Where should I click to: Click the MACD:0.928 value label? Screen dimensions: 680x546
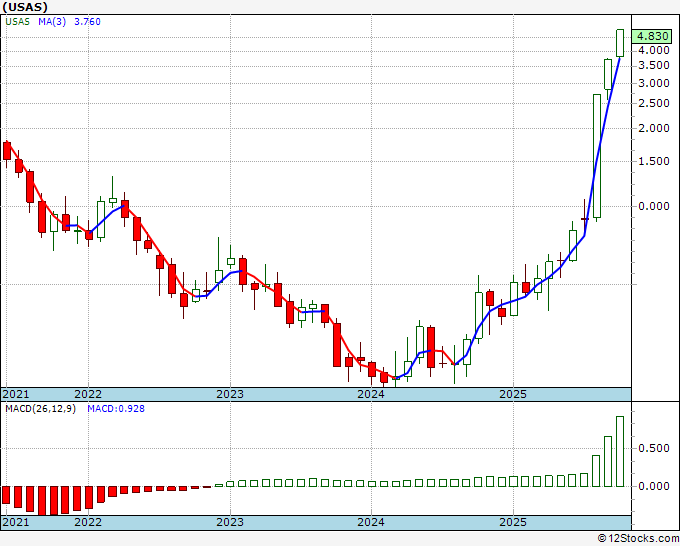(116, 409)
